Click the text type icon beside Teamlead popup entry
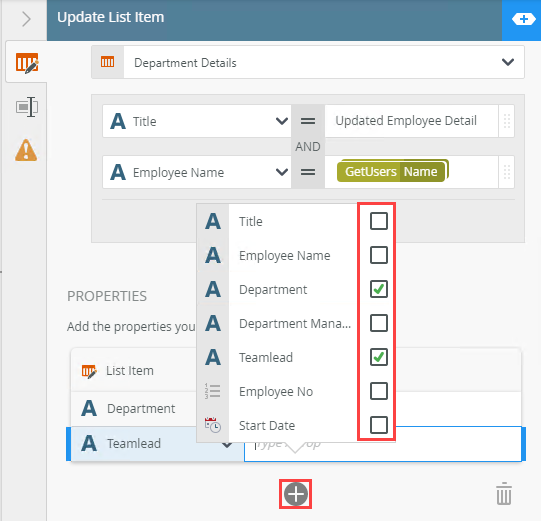Viewport: 541px width, 521px height. [x=213, y=357]
